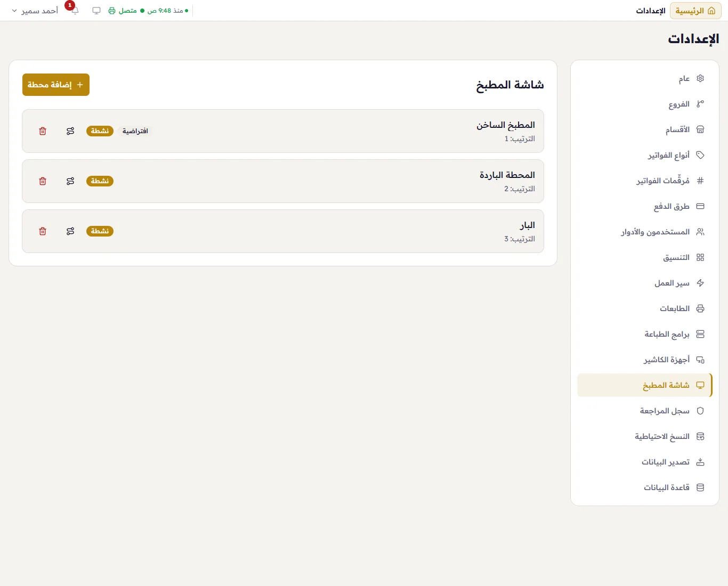
Task: Open أجهزة الكاشير in the sidebar
Action: [x=645, y=360]
